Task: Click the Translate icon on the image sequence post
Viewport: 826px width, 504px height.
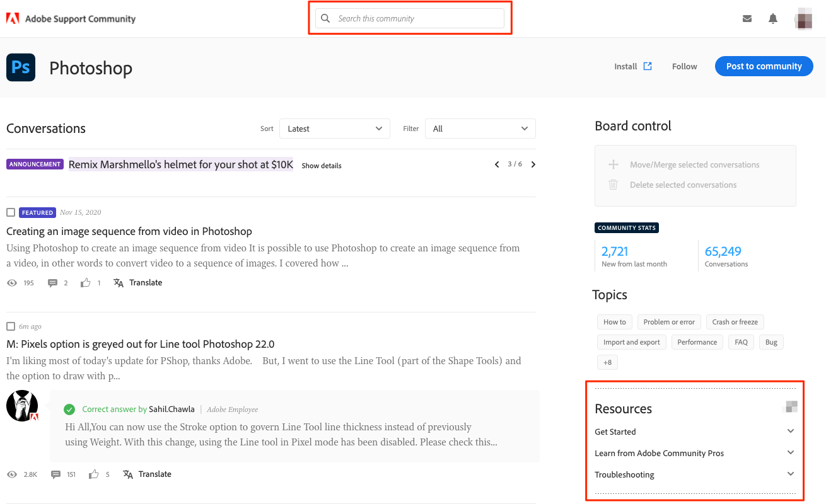Action: point(119,282)
